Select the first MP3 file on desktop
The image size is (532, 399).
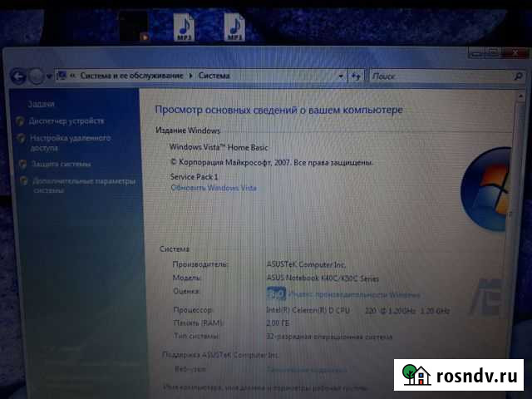tap(183, 27)
